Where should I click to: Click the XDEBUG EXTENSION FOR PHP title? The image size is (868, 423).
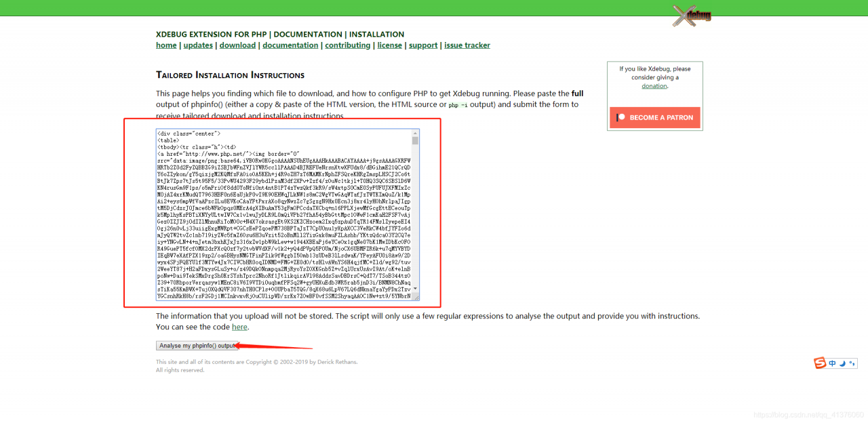[211, 35]
